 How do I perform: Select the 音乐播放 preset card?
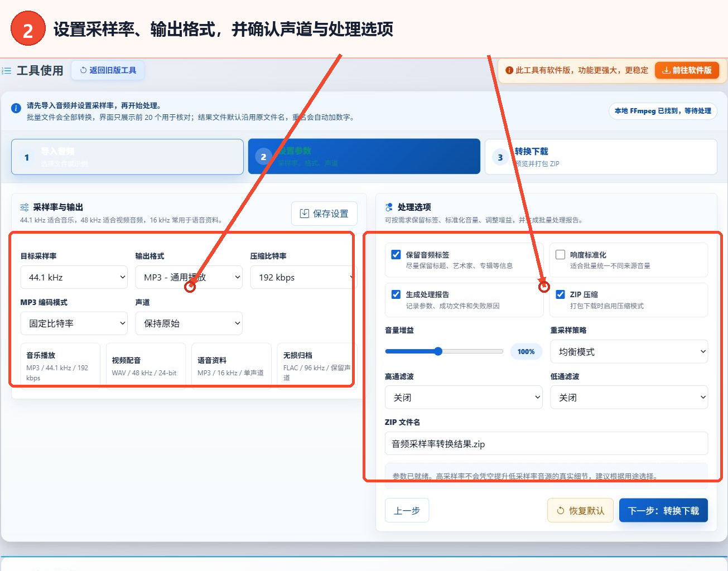coord(60,365)
